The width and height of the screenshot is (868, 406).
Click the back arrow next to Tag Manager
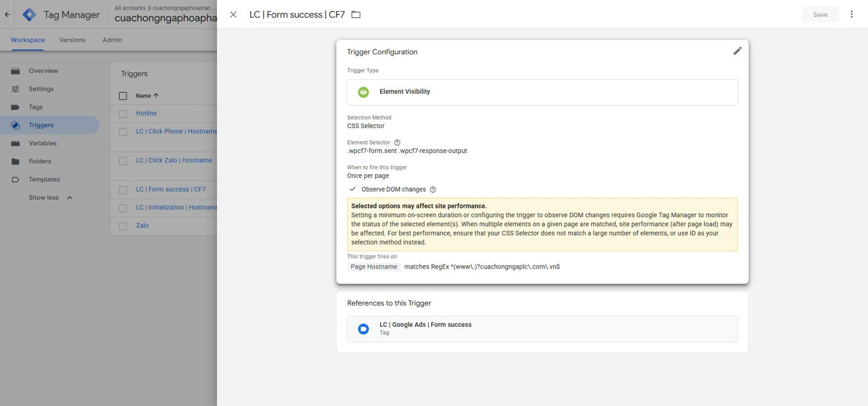7,15
